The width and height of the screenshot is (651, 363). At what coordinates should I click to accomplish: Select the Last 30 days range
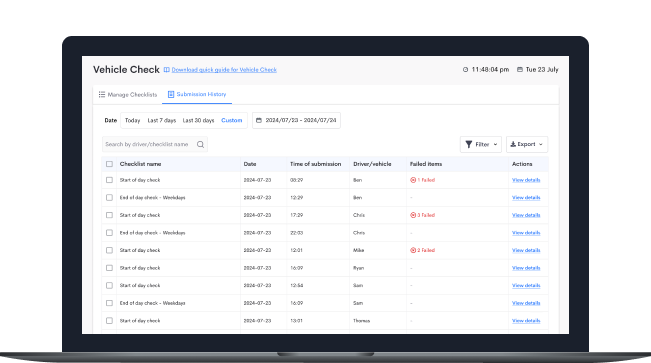(198, 120)
